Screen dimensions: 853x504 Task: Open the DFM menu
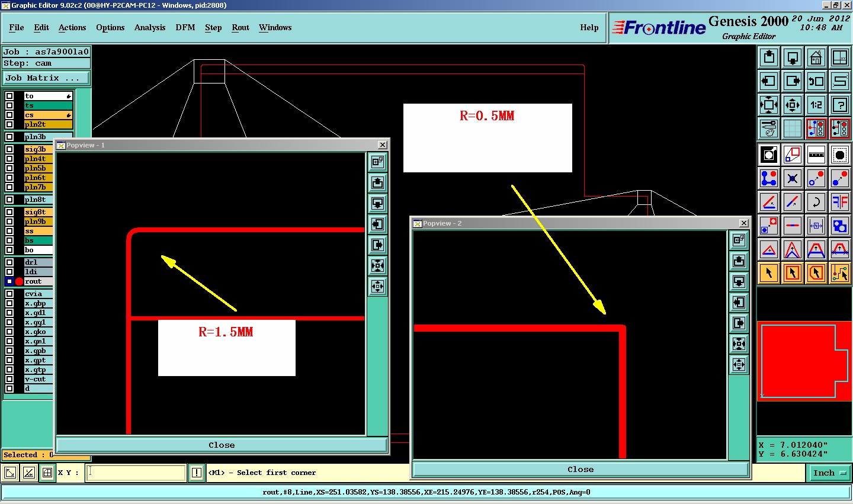[x=185, y=28]
